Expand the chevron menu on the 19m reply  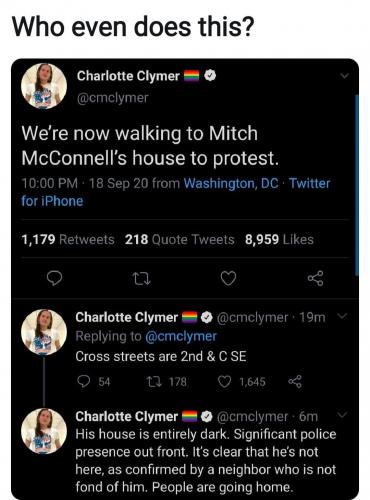point(343,315)
